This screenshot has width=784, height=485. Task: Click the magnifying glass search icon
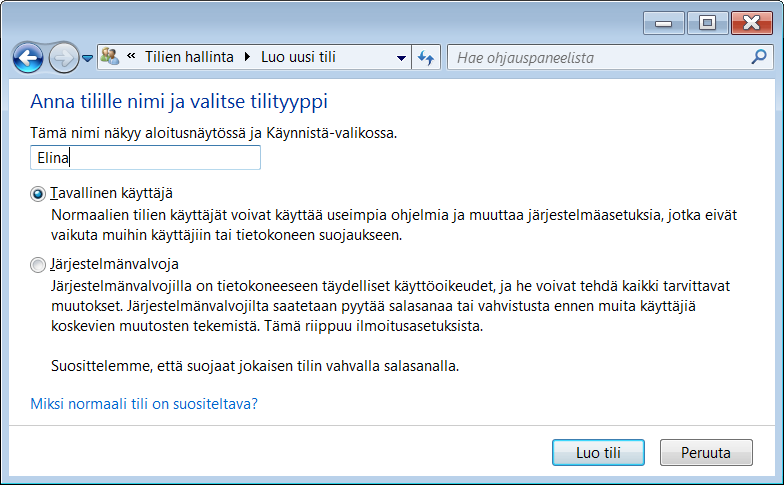[x=758, y=57]
